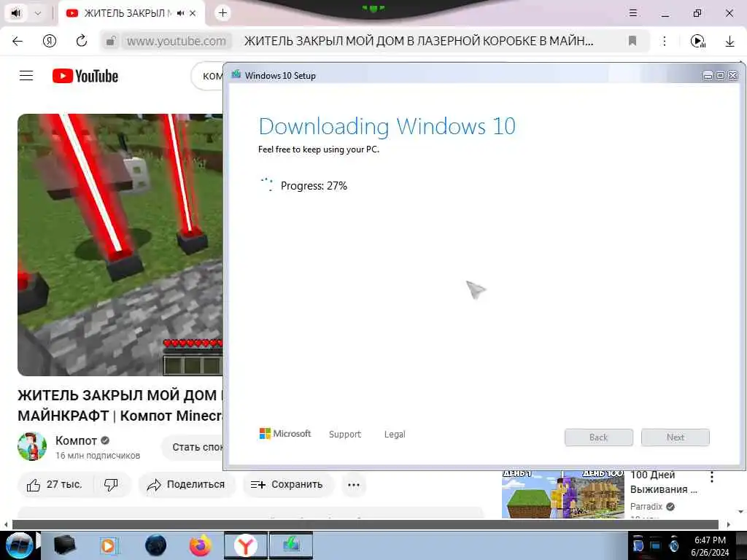Screen dimensions: 747x560
Task: Click the Windows 10 Setup title bar icon
Action: pyautogui.click(x=236, y=75)
